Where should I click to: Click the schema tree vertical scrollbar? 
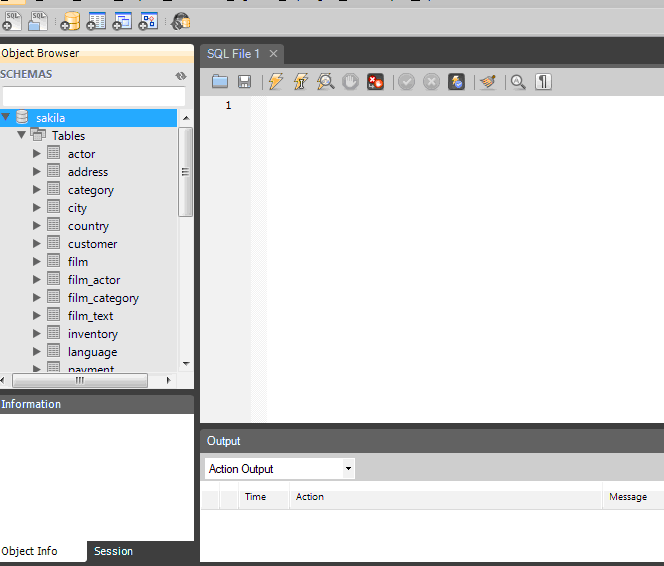pyautogui.click(x=185, y=172)
